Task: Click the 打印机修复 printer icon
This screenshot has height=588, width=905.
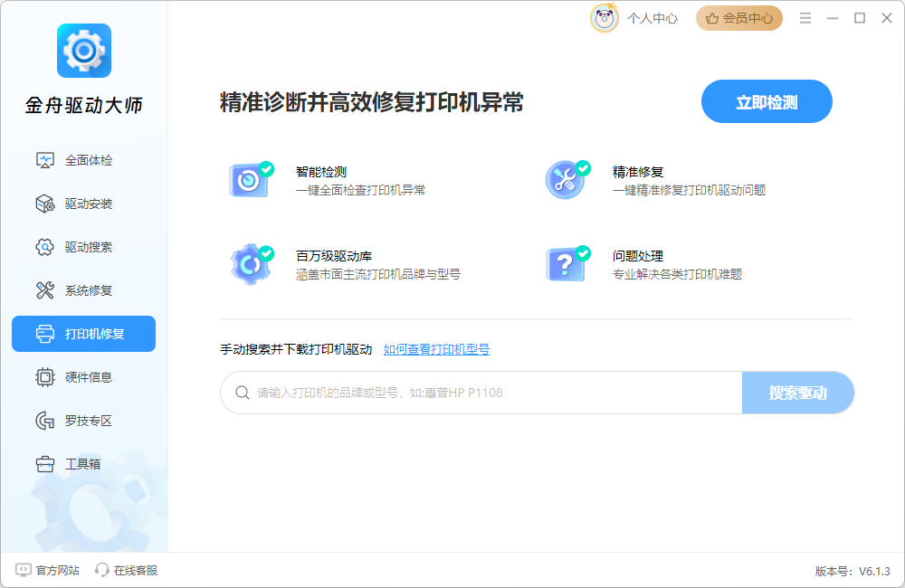Action: click(45, 334)
